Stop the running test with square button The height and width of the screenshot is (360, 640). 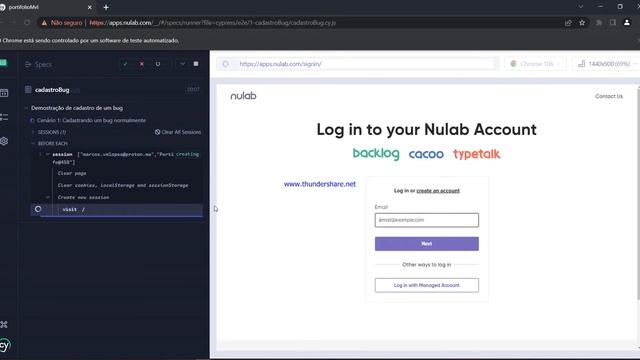pyautogui.click(x=196, y=64)
